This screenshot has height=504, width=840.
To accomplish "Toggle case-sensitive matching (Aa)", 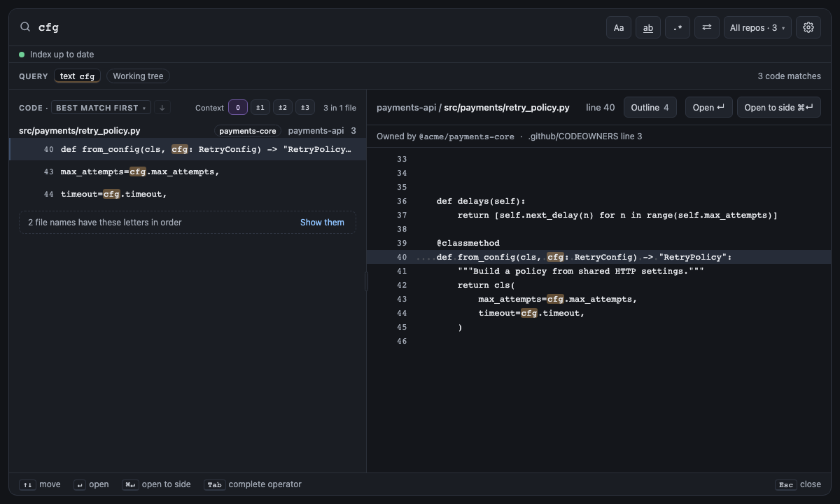I will click(x=619, y=27).
